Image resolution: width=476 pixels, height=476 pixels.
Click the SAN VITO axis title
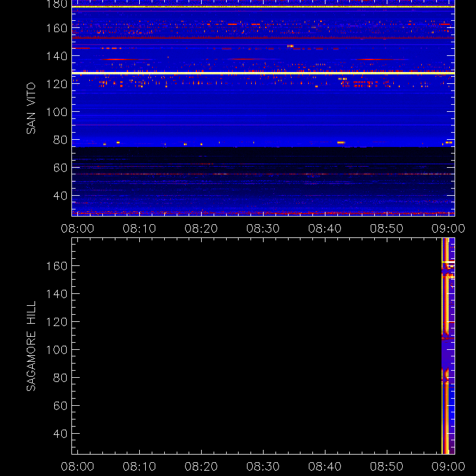(x=31, y=108)
